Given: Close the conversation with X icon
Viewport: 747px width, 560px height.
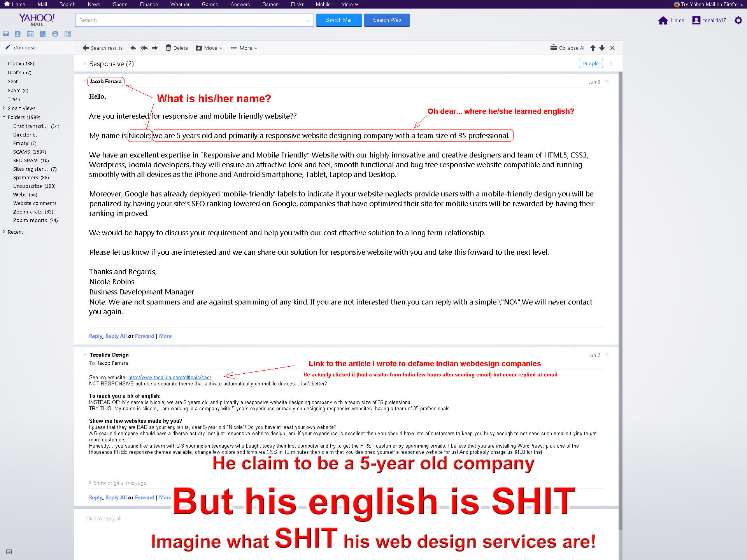Looking at the screenshot, I should point(612,48).
